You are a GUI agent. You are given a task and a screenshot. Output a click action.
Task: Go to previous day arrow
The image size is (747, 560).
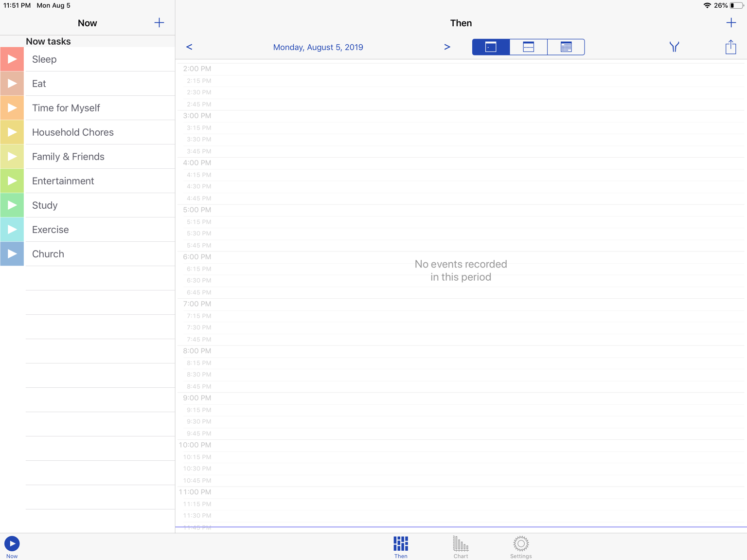[x=189, y=47]
